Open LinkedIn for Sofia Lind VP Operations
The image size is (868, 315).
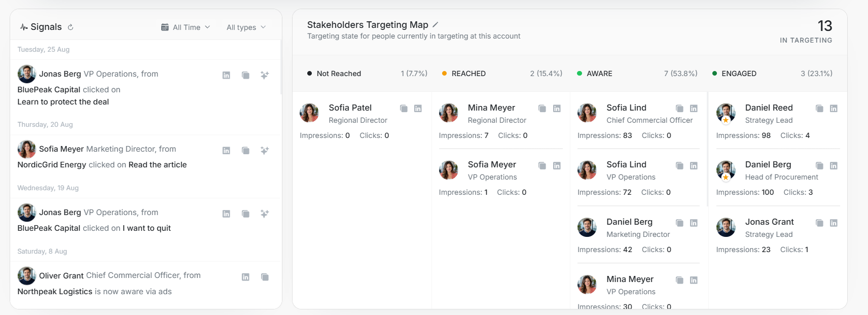pos(694,166)
